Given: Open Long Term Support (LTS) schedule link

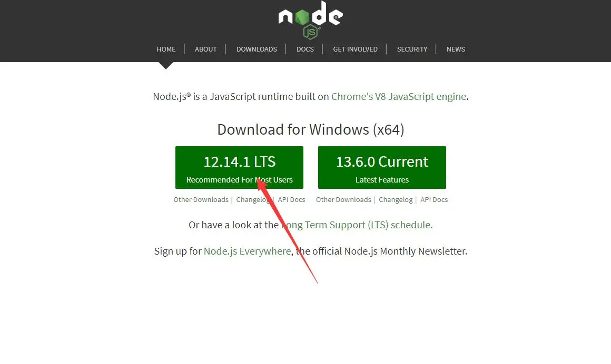Looking at the screenshot, I should [x=356, y=225].
